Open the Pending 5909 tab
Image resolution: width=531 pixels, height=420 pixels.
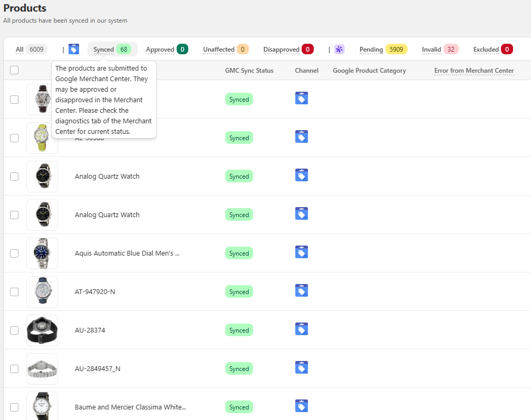[x=383, y=50]
